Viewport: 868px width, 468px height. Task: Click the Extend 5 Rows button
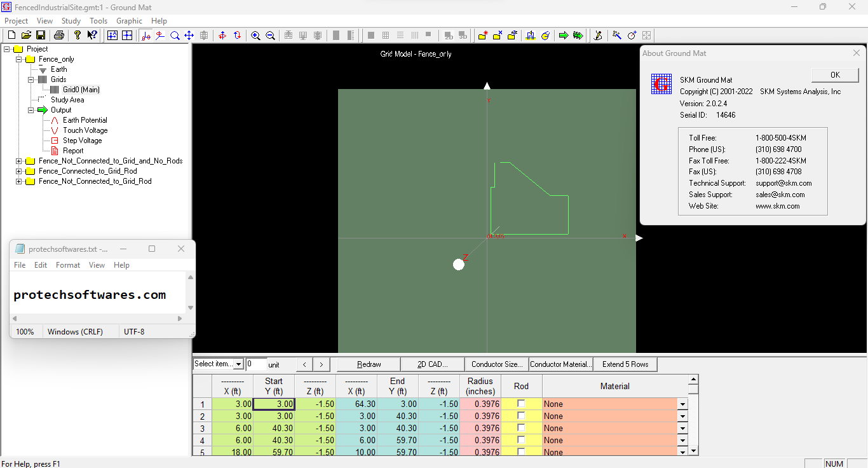click(x=625, y=364)
